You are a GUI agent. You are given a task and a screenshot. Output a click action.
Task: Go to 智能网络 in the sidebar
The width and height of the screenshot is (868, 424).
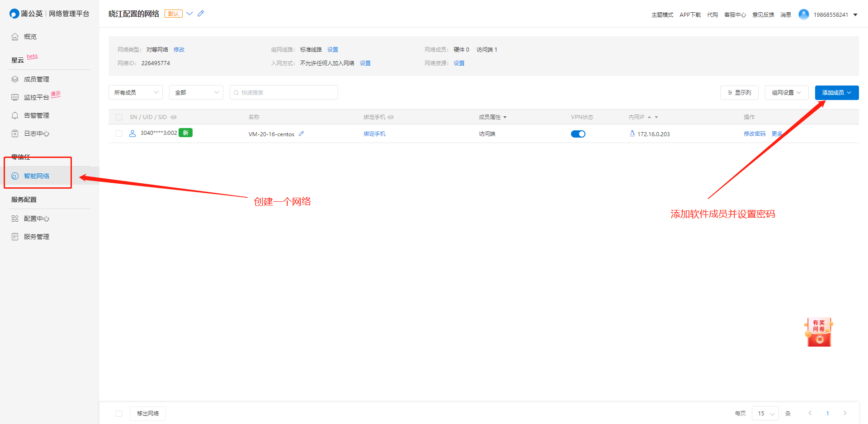tap(36, 176)
